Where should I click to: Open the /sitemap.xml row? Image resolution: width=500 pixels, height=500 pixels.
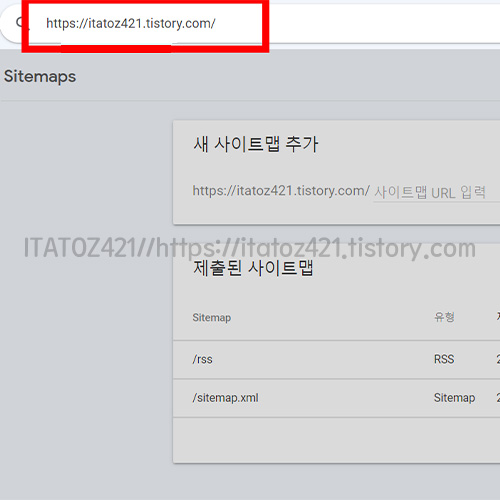coord(337,398)
